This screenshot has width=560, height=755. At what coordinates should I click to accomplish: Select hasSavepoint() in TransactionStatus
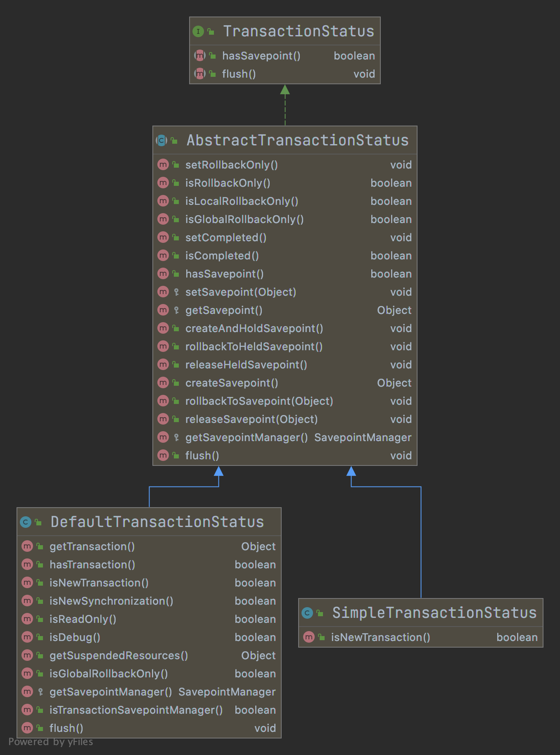point(261,56)
